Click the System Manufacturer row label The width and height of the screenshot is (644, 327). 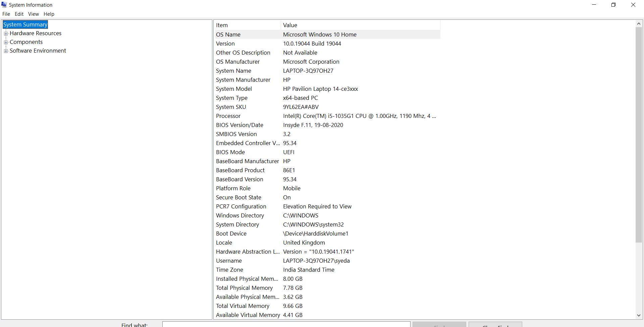(x=243, y=80)
